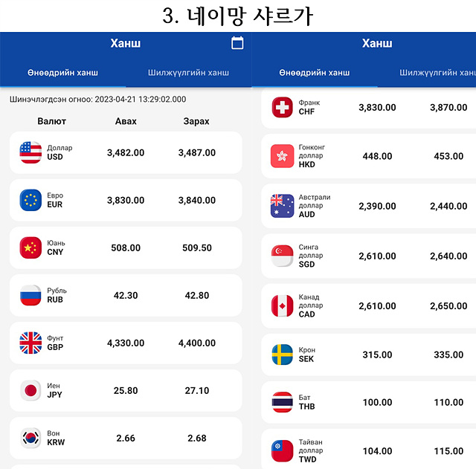This screenshot has height=469, width=476.
Task: Tap the CHF Swiss flag icon
Action: [x=283, y=107]
